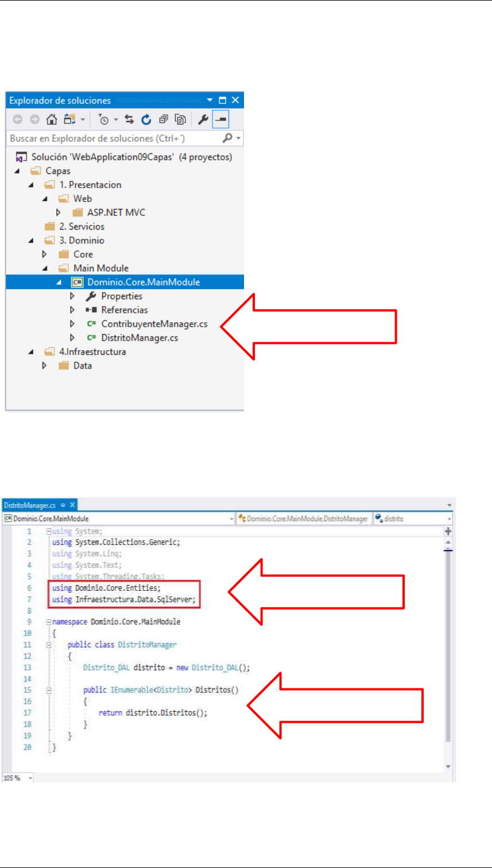The image size is (492, 868).
Task: Click 'using Dominio.Core.Entities;' code line
Action: tap(107, 588)
